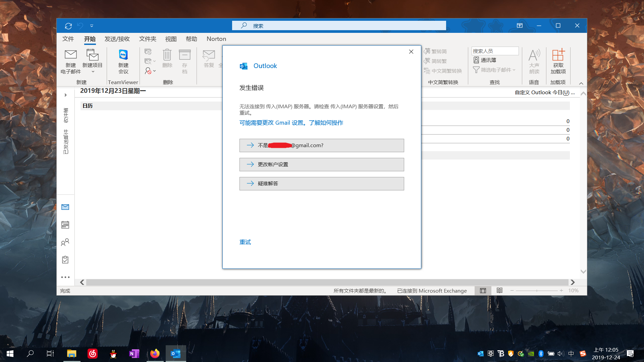Click Traditional to Simplified conversion (繁转简)
This screenshot has height=362, width=644.
pos(435,51)
